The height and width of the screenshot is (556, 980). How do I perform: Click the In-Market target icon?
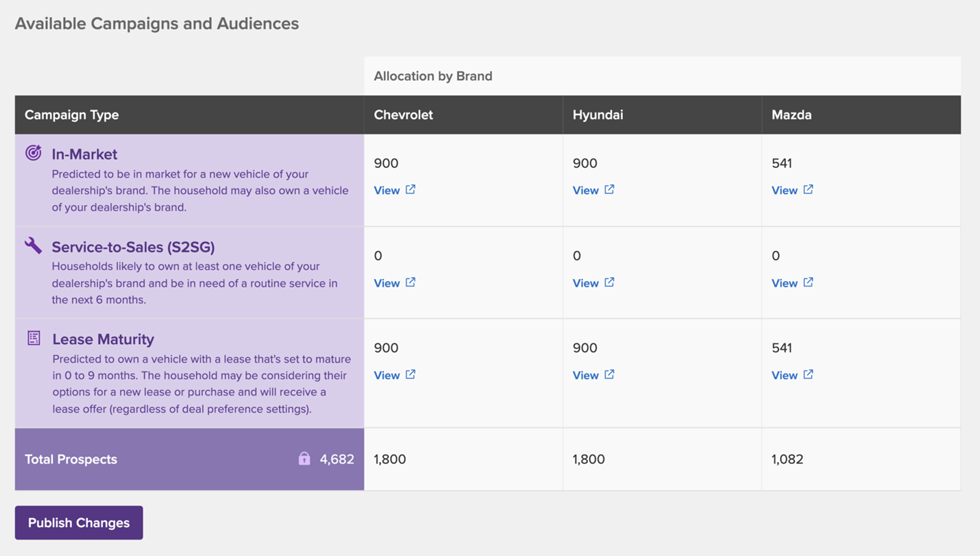[x=33, y=153]
